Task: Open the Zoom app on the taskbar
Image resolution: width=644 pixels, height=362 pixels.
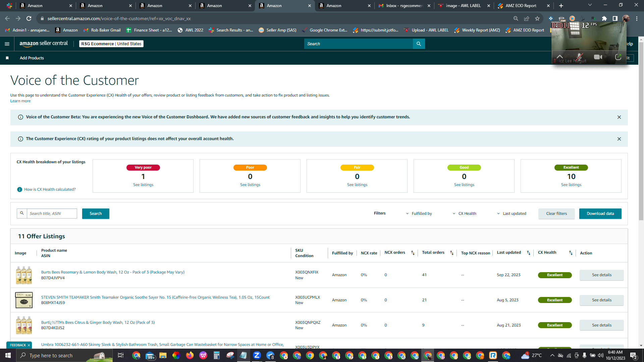Action: pyautogui.click(x=257, y=355)
